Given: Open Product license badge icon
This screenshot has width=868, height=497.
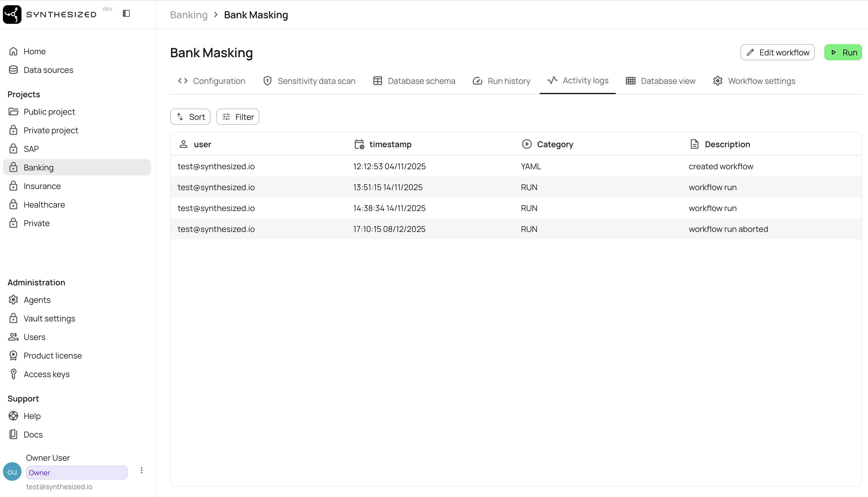Looking at the screenshot, I should point(13,355).
